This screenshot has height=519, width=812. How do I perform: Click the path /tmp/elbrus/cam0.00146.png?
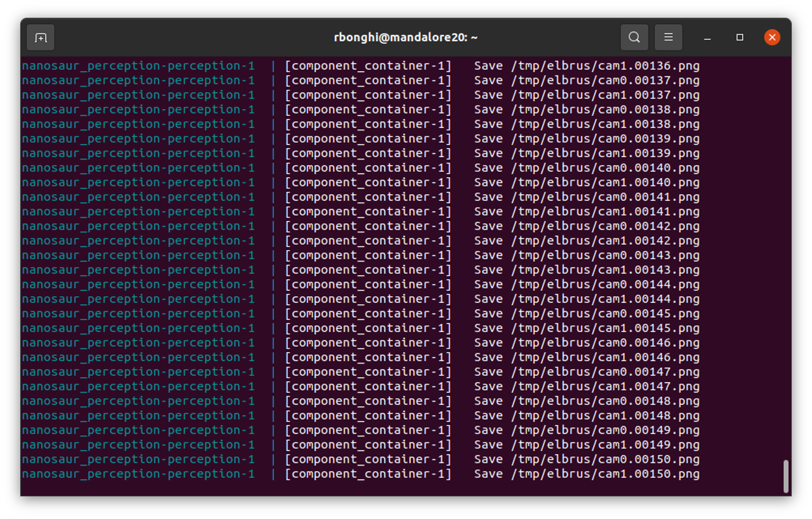point(605,343)
